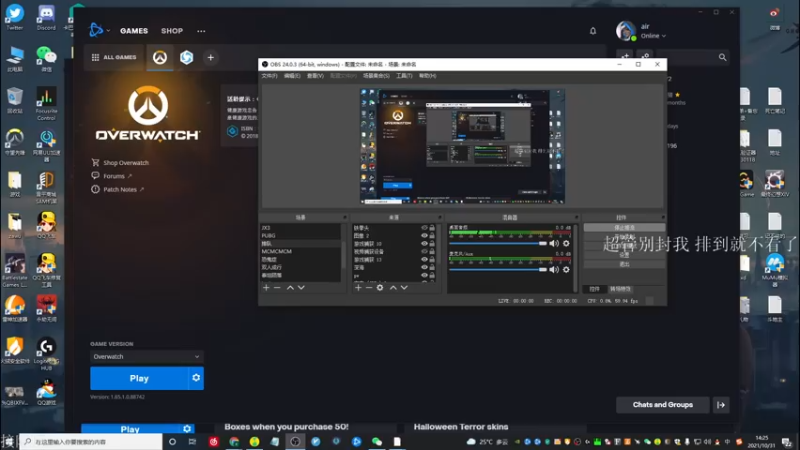Viewport: 800px width, 450px height.
Task: Open Play button settings gear
Action: coord(196,378)
